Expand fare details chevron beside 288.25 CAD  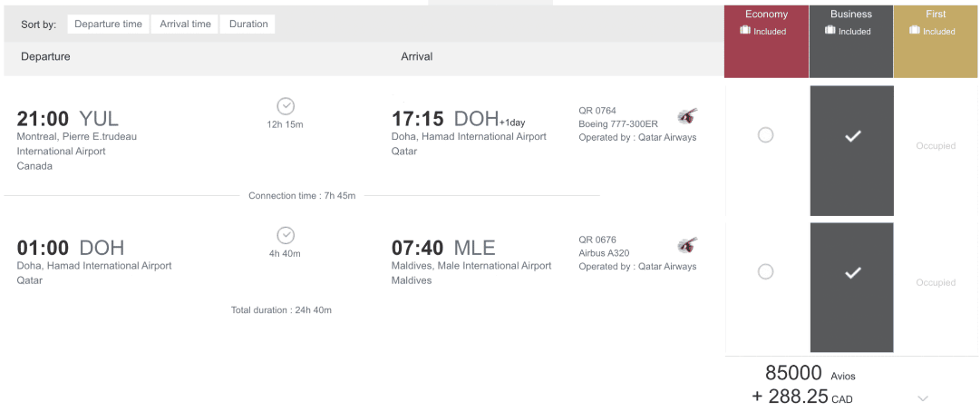point(923,397)
